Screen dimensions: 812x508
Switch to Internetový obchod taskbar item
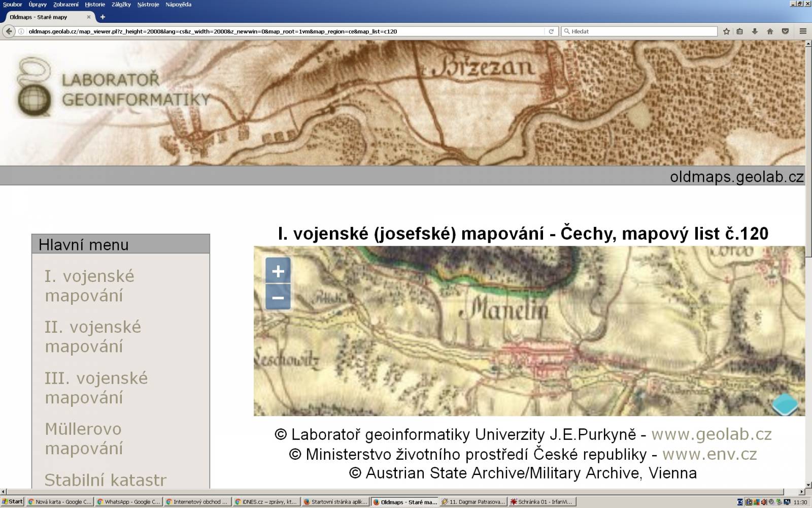(197, 502)
